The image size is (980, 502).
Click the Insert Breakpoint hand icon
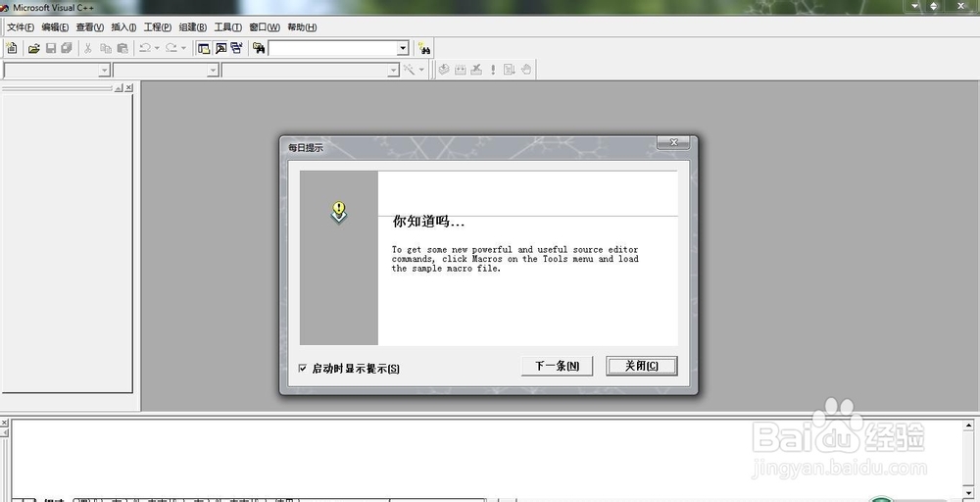pos(526,70)
